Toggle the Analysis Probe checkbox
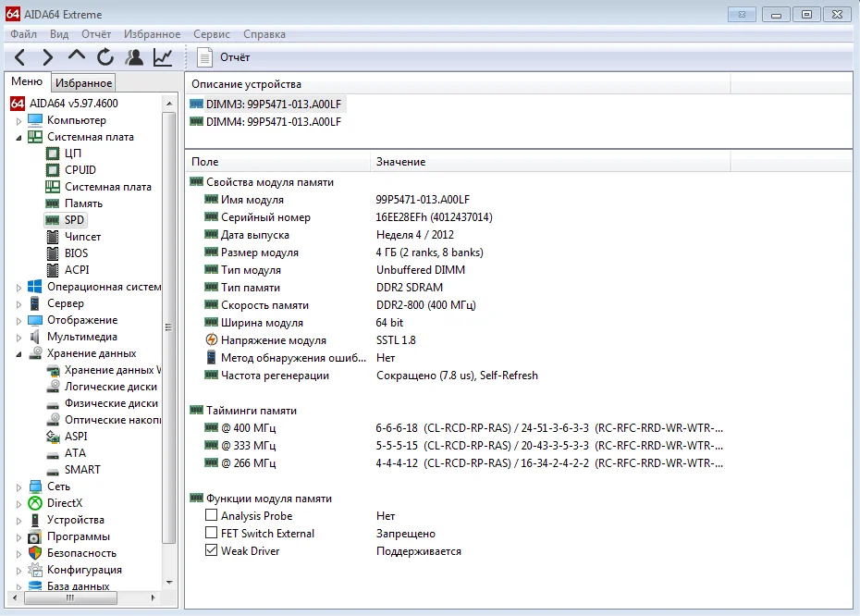860x616 pixels. 212,516
